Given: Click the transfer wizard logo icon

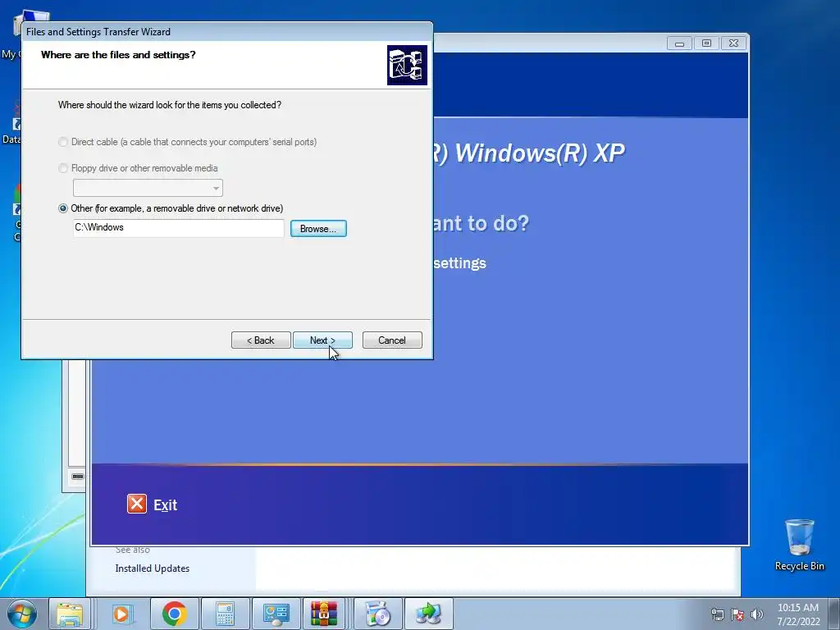Looking at the screenshot, I should point(407,66).
